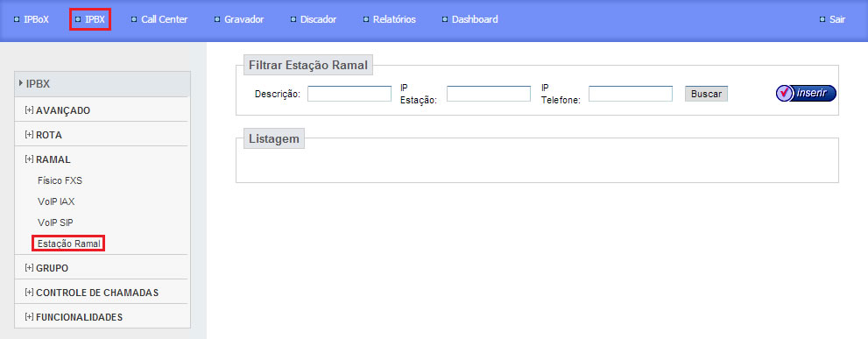The image size is (868, 339).
Task: Focus the IP Telefone input field
Action: click(x=631, y=94)
